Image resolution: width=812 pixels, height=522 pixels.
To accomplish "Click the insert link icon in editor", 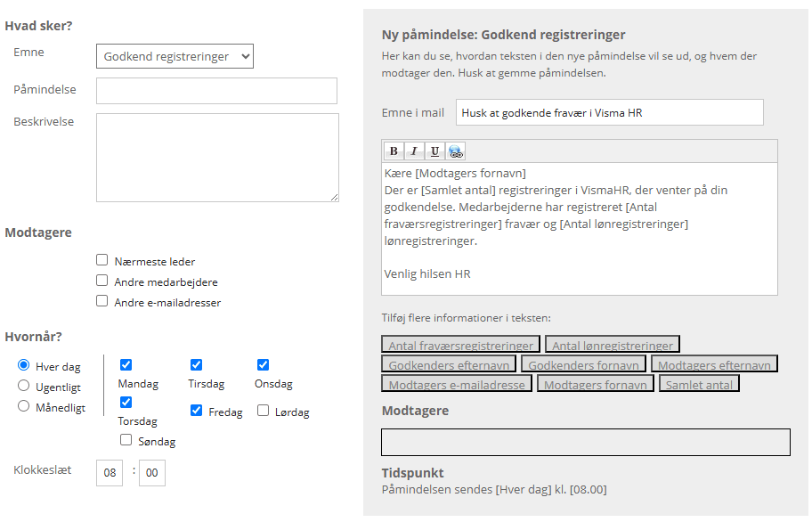I will tap(455, 151).
